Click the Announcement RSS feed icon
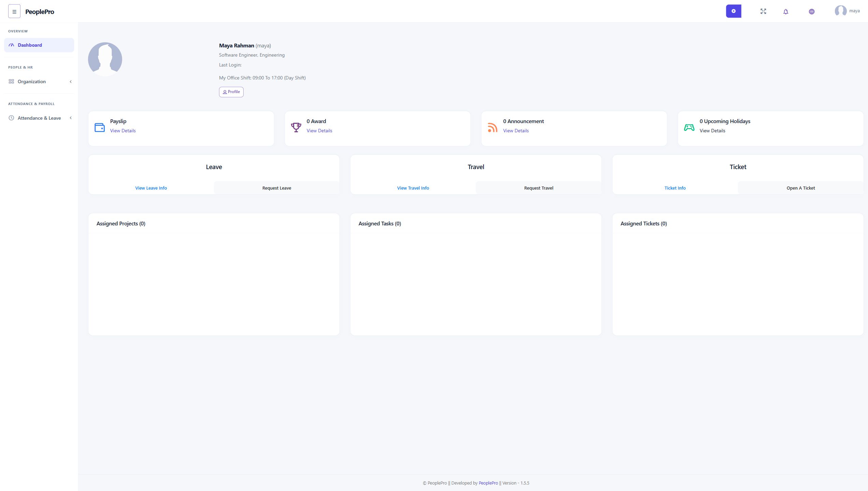868x491 pixels. point(493,128)
